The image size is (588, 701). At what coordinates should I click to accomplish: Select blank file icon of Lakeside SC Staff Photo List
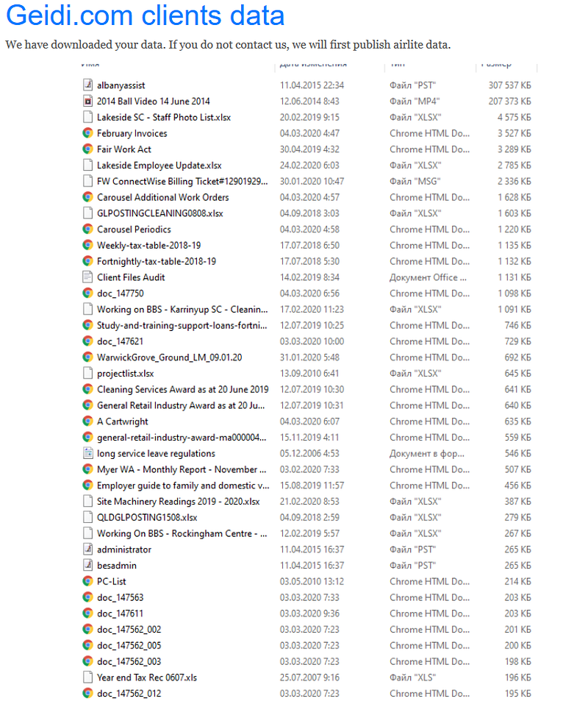(x=88, y=117)
